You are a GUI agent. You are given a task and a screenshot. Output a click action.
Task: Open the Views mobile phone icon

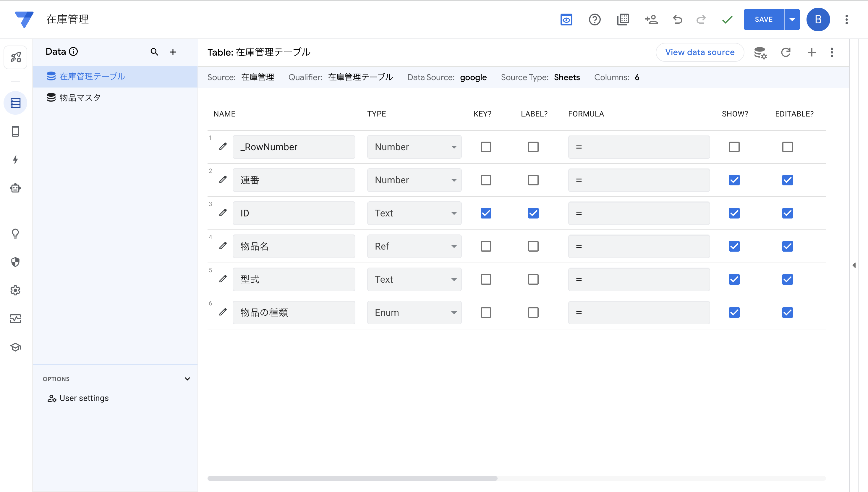15,131
